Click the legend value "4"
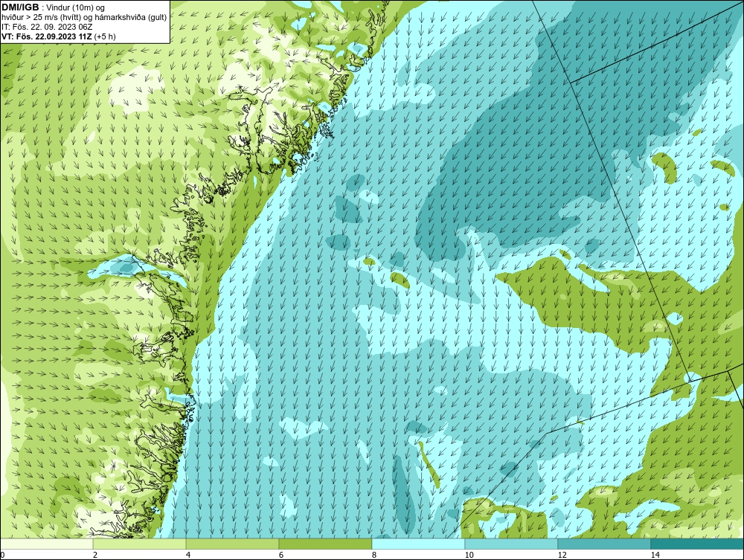Viewport: 744px width, 560px height. point(188,555)
